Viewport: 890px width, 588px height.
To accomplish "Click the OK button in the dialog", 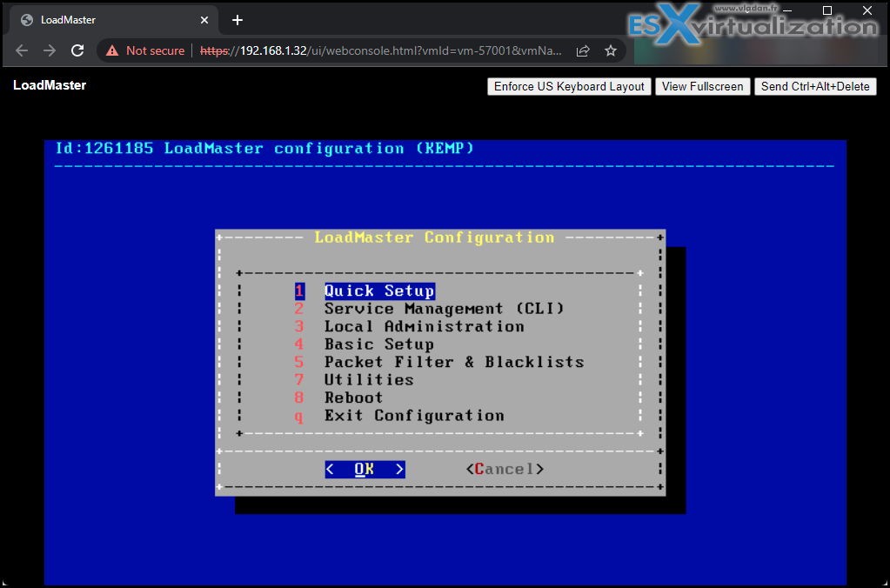I will click(365, 469).
